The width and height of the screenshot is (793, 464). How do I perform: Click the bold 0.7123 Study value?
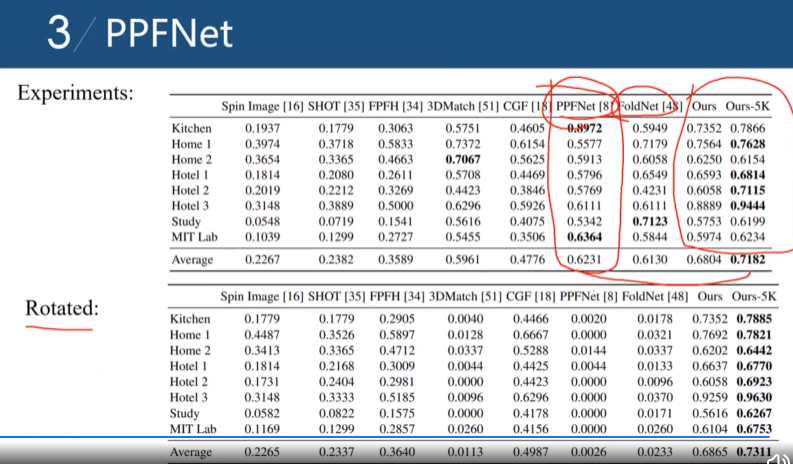[x=650, y=222]
